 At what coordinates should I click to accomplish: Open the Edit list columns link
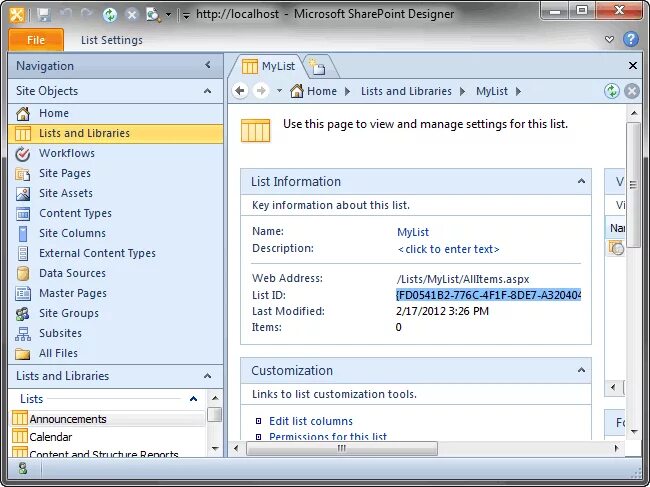(311, 421)
